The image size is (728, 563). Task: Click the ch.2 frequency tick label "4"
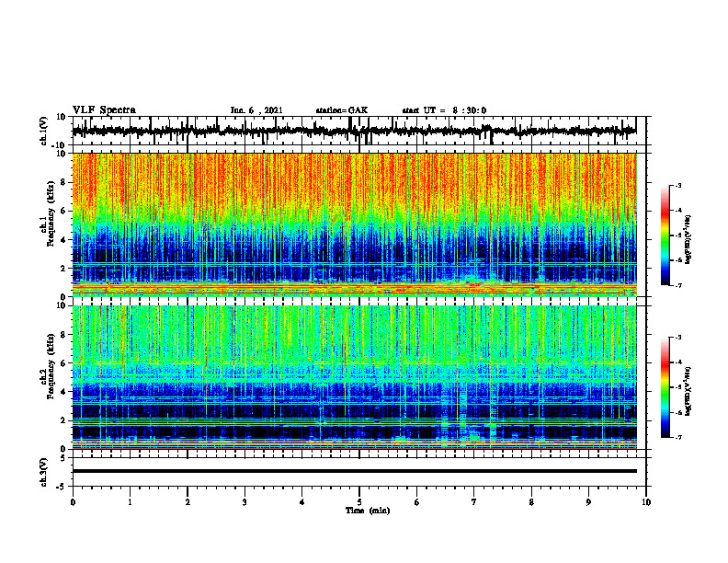63,392
